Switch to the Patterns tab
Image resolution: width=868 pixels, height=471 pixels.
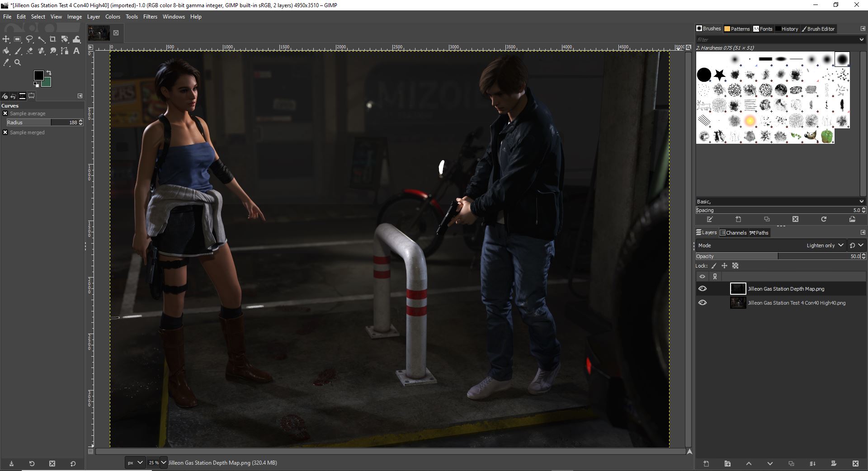(x=737, y=29)
